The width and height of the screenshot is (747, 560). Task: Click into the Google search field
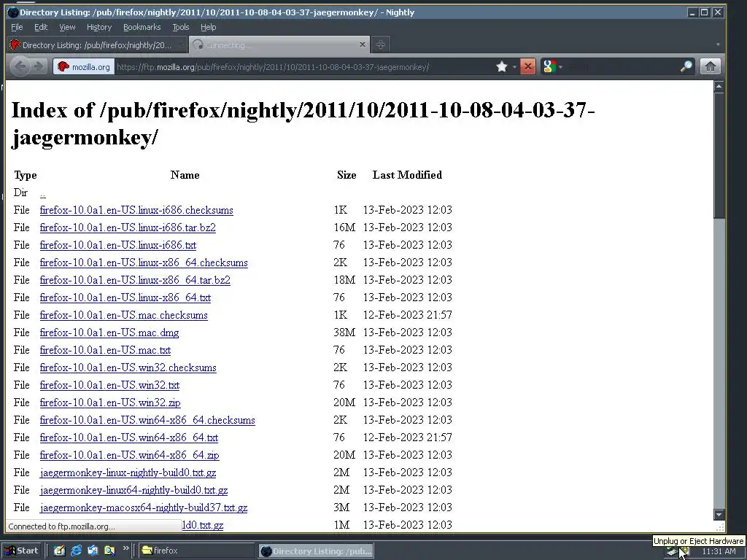619,66
